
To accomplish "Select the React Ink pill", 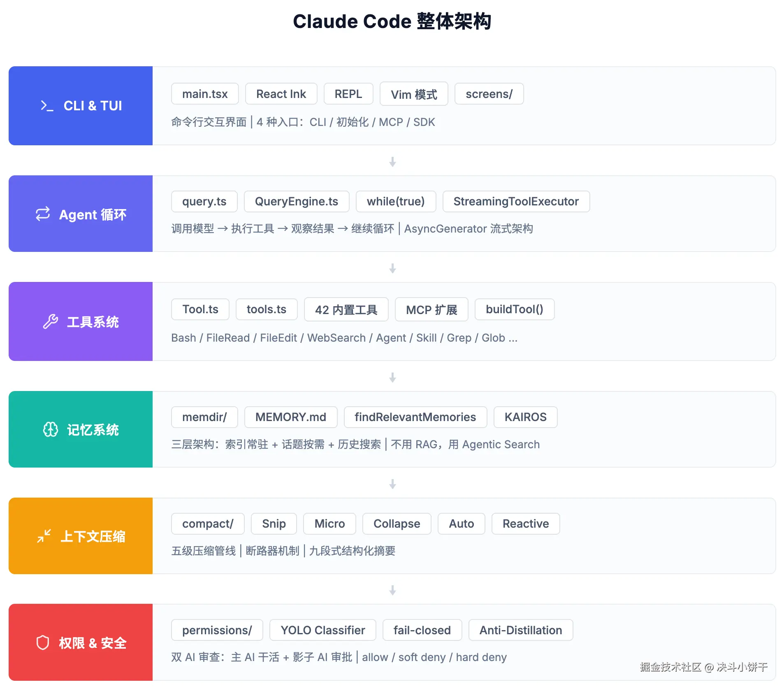I will pos(281,93).
